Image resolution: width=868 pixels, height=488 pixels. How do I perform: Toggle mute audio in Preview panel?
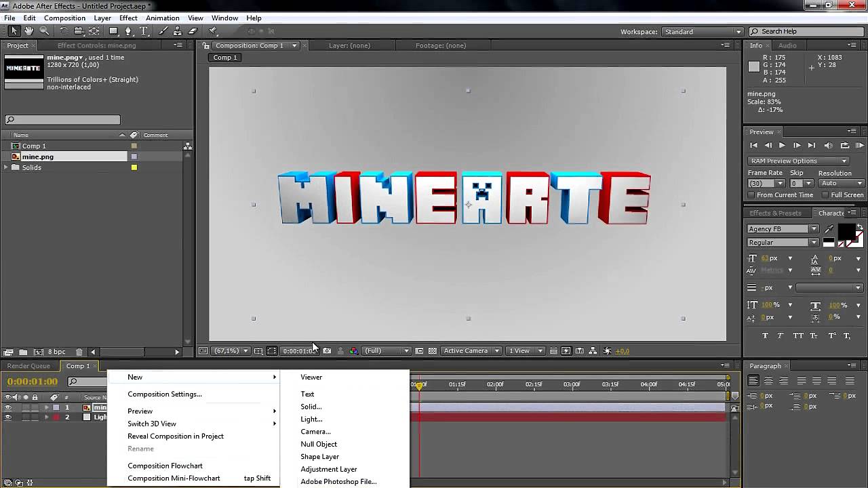(x=828, y=146)
